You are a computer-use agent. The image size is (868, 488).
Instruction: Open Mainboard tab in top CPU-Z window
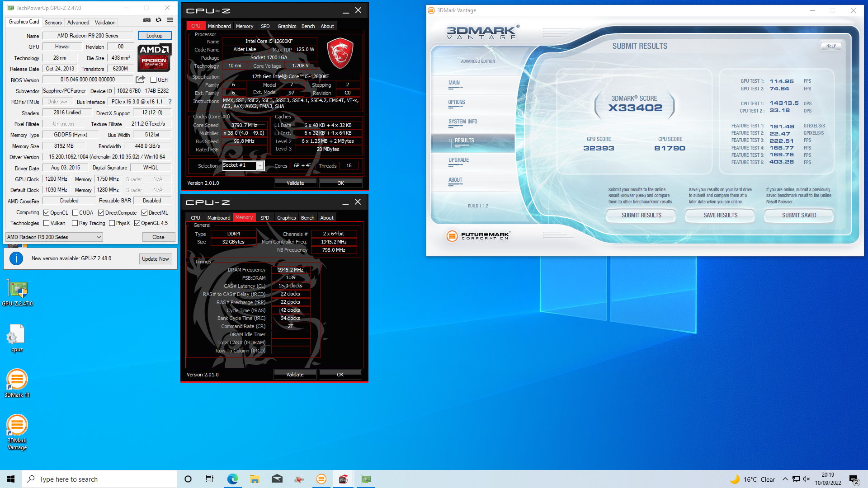(x=219, y=26)
